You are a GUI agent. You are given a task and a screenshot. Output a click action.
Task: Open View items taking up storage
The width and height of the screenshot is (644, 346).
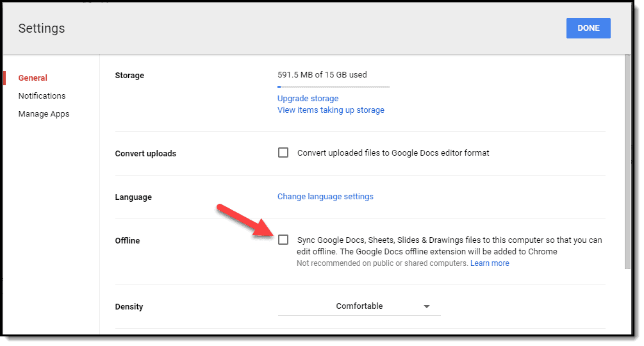coord(331,110)
